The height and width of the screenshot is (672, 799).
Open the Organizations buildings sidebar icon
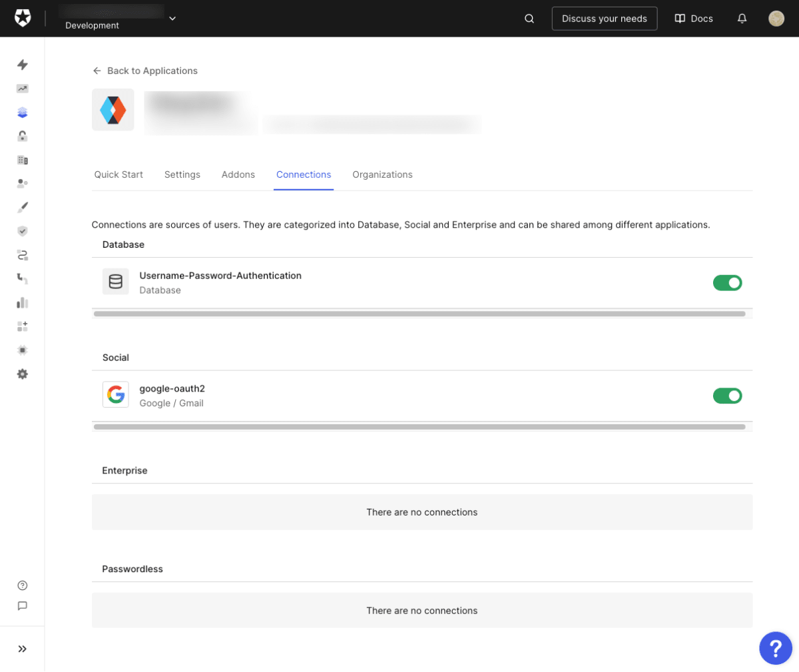[23, 160]
